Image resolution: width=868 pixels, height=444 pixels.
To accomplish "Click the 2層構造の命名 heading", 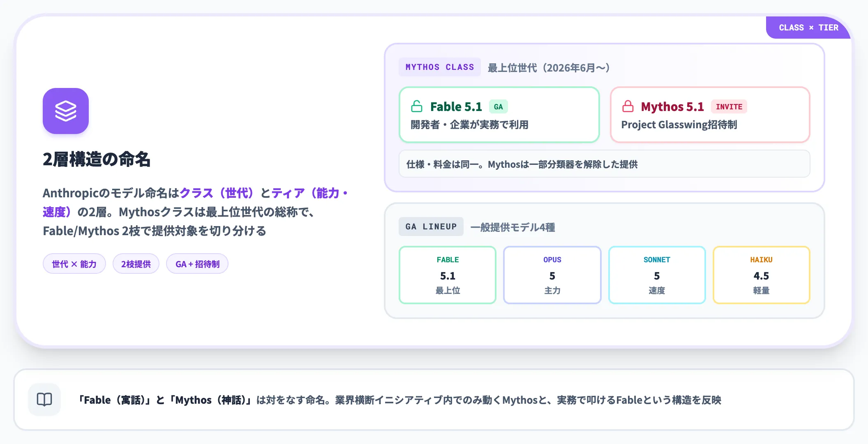I will point(97,160).
